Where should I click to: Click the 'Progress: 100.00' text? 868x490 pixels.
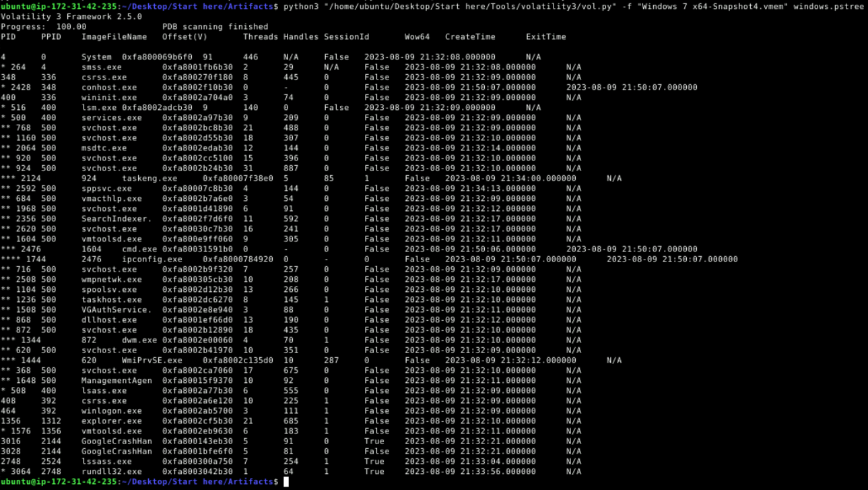pyautogui.click(x=44, y=26)
